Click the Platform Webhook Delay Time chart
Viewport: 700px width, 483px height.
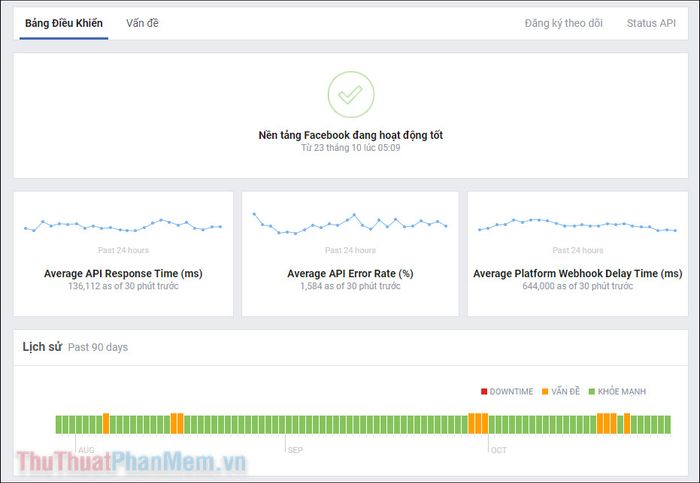[578, 225]
